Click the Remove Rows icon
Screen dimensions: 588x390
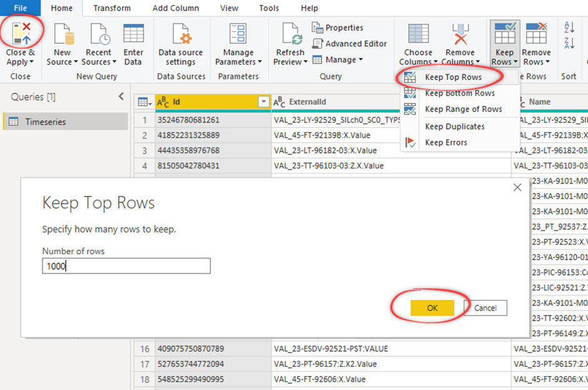536,34
